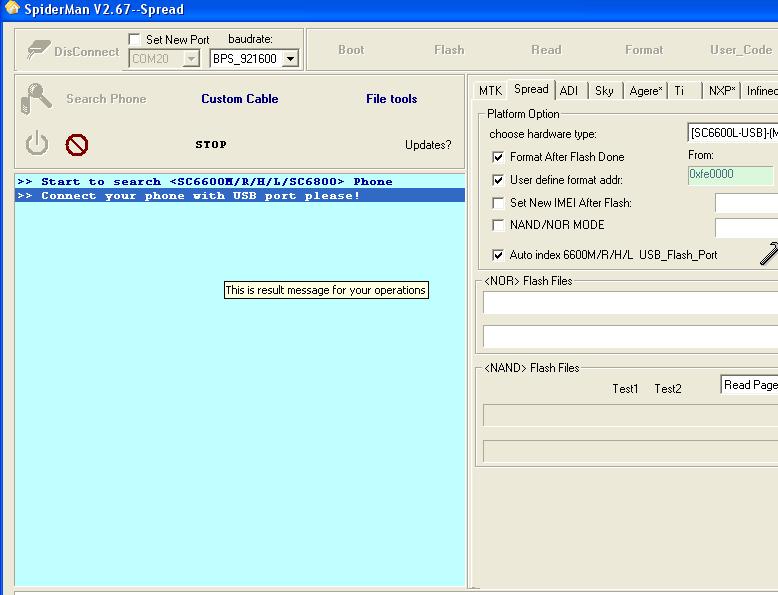The height and width of the screenshot is (595, 778).
Task: Uncheck Auto index 6600M/R/H/L USB_Flash_Port
Action: tap(498, 255)
